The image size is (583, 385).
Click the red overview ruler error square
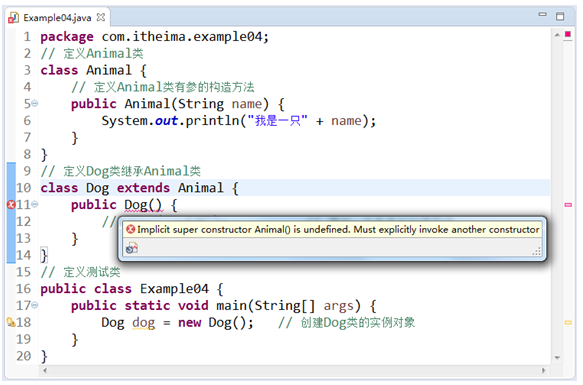[568, 34]
